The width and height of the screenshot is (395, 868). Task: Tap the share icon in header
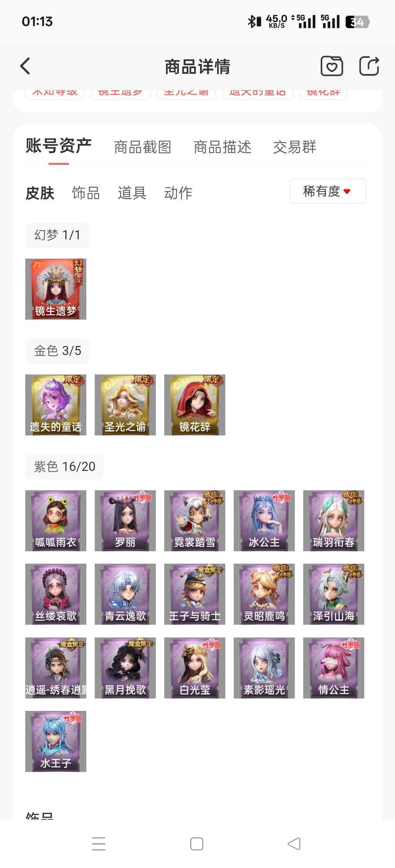pyautogui.click(x=369, y=66)
